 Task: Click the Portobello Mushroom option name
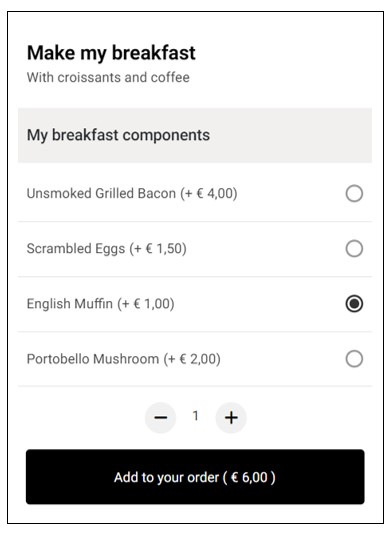[93, 359]
